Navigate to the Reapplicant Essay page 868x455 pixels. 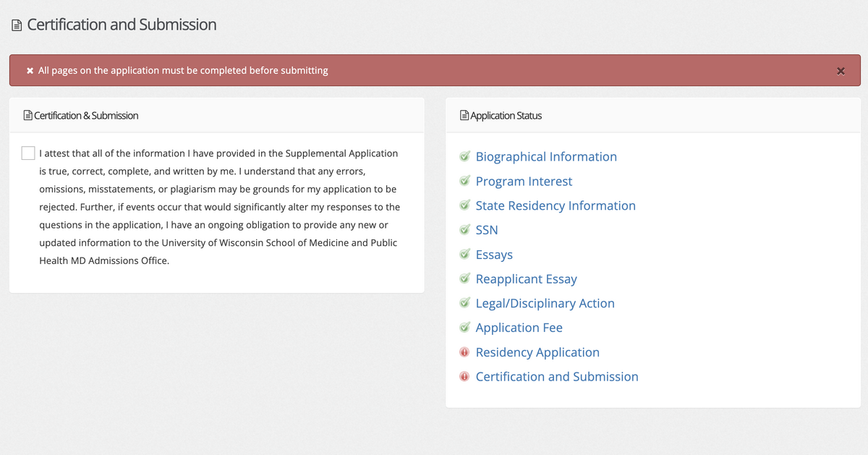click(526, 279)
